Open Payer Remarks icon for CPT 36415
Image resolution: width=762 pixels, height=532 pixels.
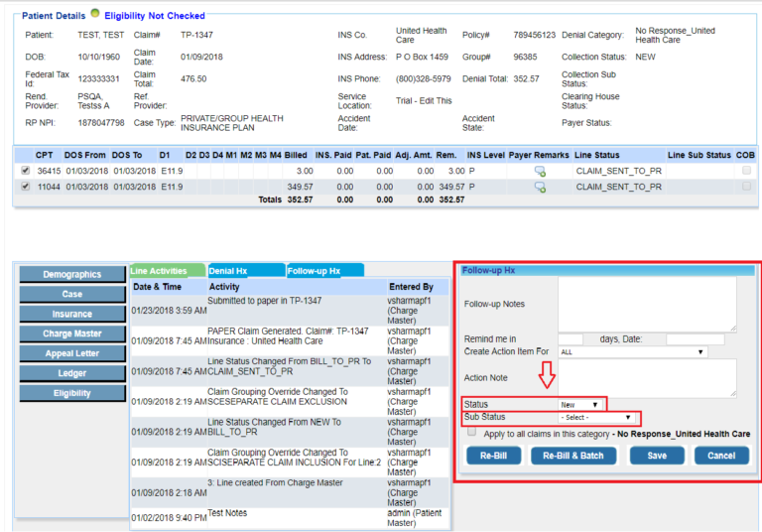[x=540, y=171]
